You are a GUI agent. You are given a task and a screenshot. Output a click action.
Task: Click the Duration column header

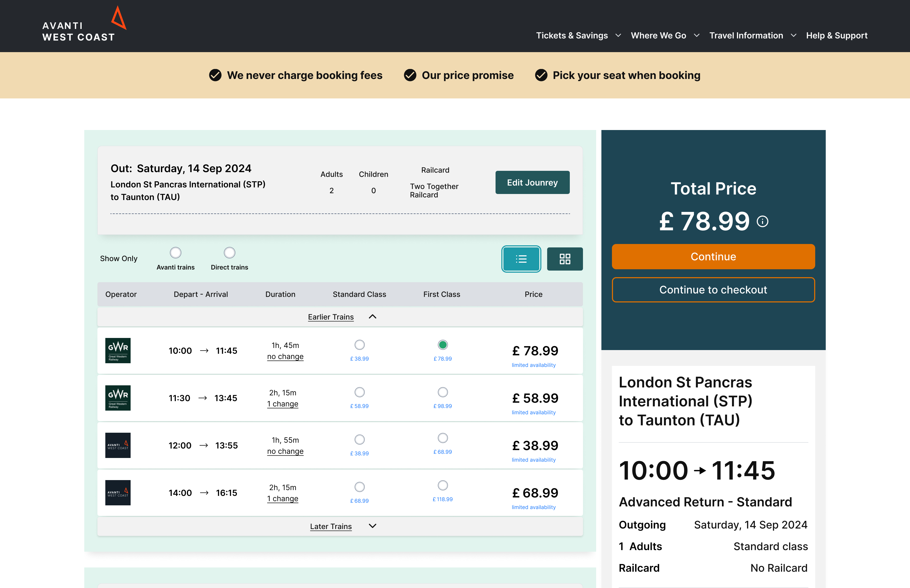(280, 294)
